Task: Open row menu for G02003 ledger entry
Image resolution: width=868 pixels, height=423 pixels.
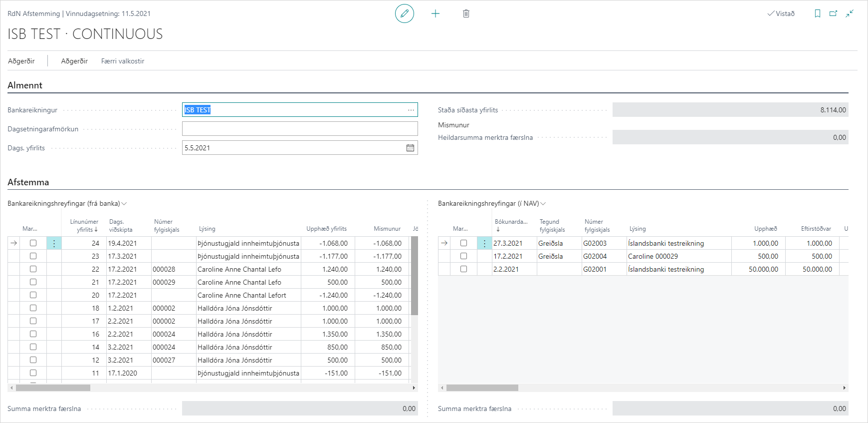Action: click(x=484, y=243)
